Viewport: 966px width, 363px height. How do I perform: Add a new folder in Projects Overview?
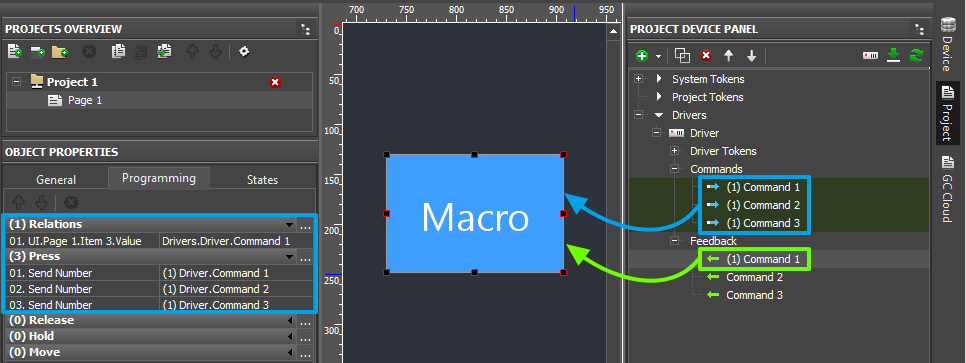pos(60,52)
